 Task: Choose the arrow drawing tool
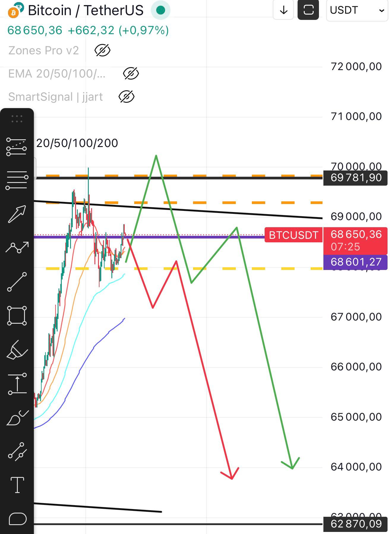coord(17,214)
